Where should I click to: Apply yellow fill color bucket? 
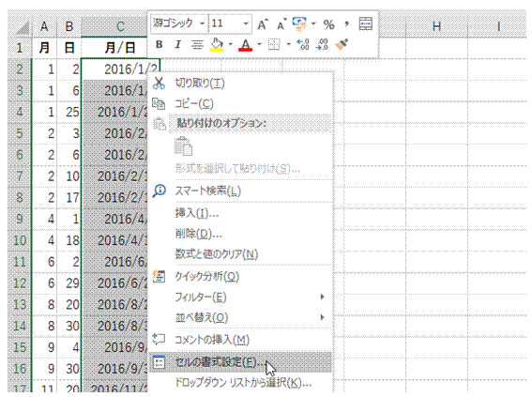(217, 45)
